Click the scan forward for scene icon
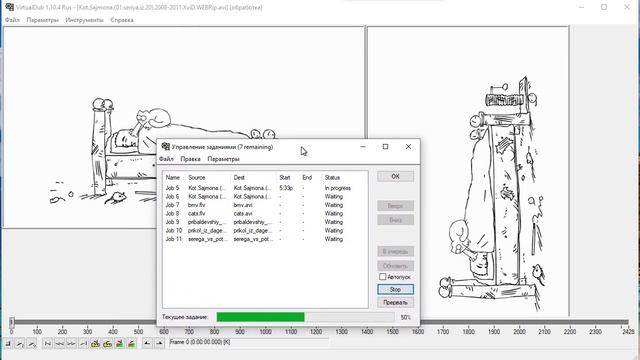640x360 pixels. point(131,344)
